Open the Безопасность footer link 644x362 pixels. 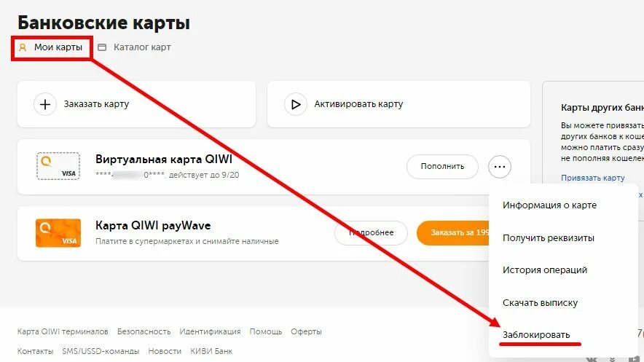coord(144,331)
